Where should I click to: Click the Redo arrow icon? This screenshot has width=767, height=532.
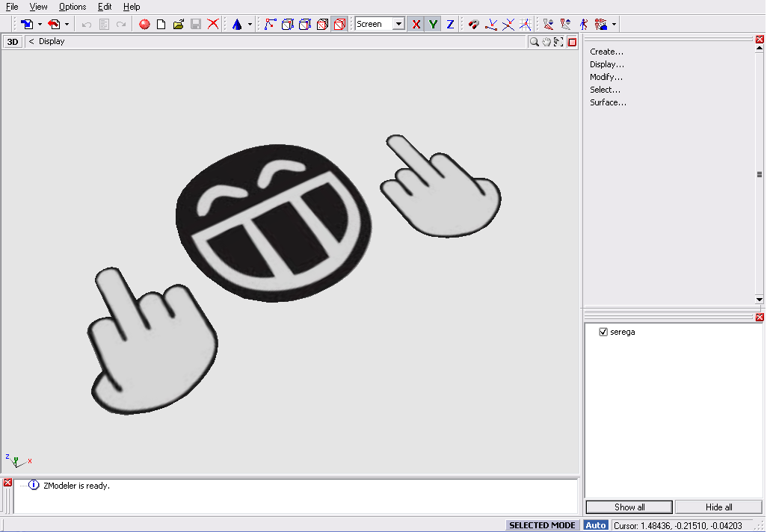[x=121, y=24]
